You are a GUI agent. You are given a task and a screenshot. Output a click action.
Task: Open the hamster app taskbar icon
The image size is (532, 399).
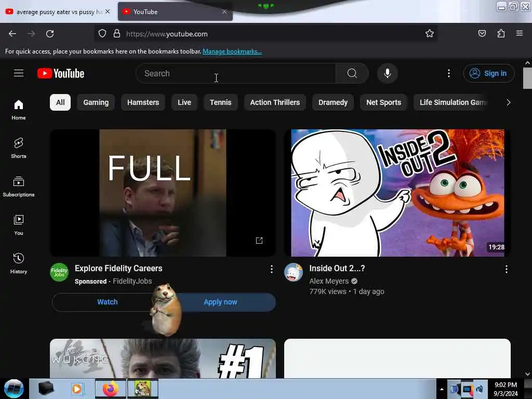(x=143, y=389)
